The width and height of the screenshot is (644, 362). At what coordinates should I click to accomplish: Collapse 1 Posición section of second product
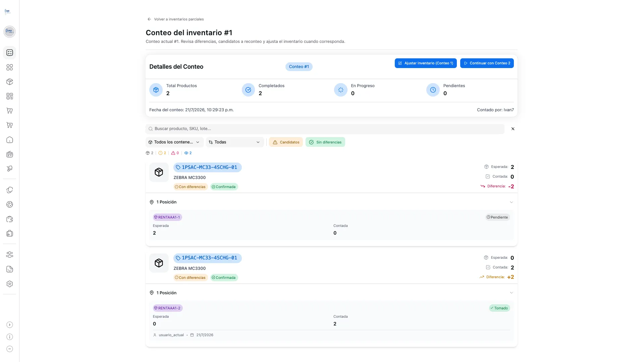click(x=331, y=293)
